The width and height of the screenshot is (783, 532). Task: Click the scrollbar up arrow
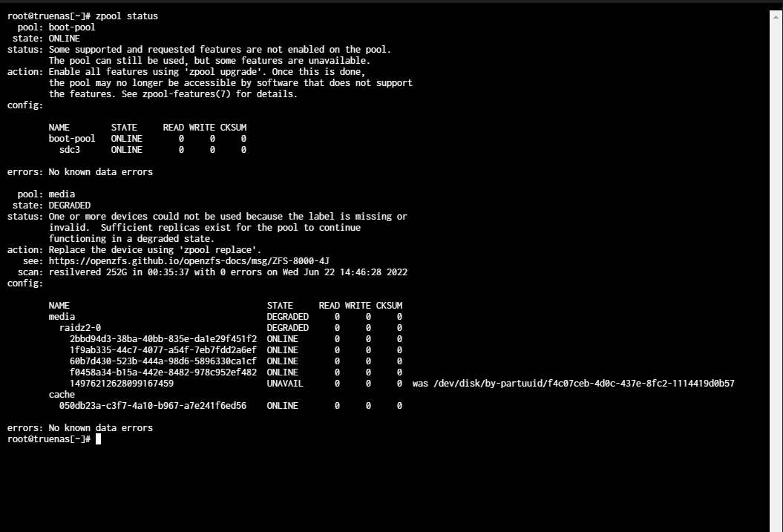(x=776, y=17)
